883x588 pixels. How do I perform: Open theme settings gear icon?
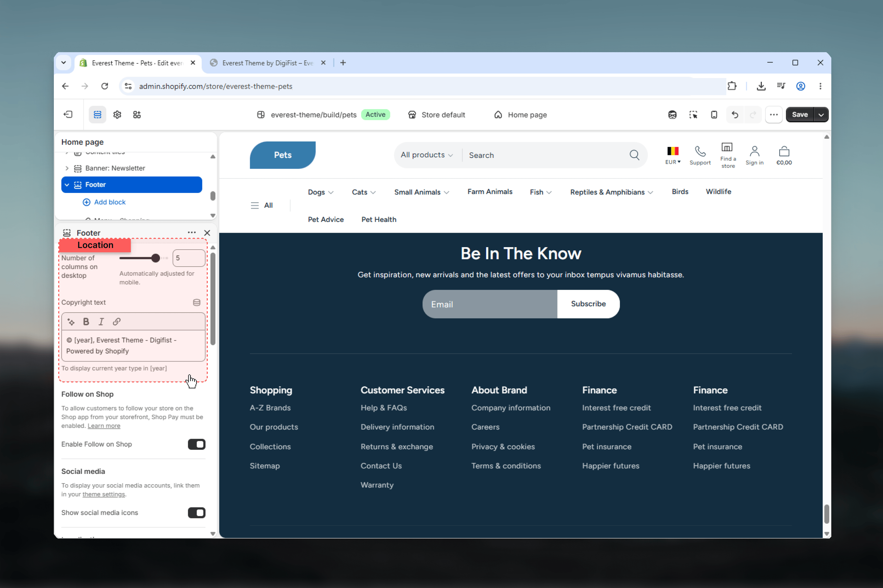pos(117,114)
